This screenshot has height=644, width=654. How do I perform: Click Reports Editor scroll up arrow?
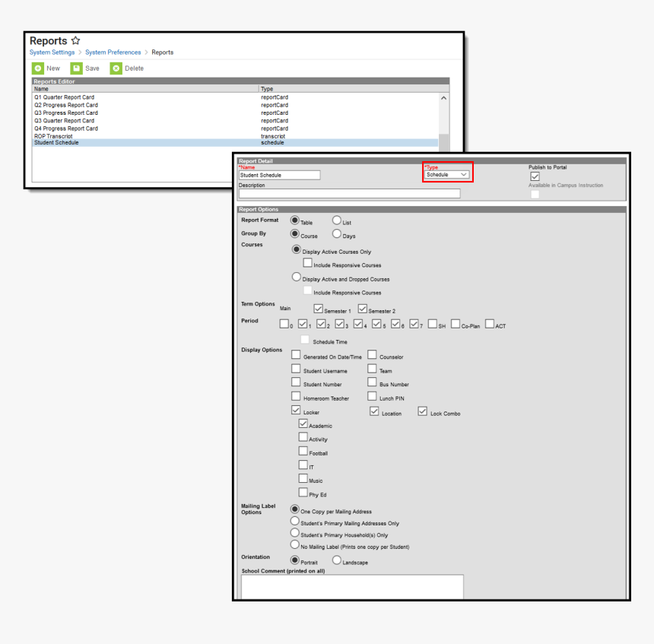(444, 98)
